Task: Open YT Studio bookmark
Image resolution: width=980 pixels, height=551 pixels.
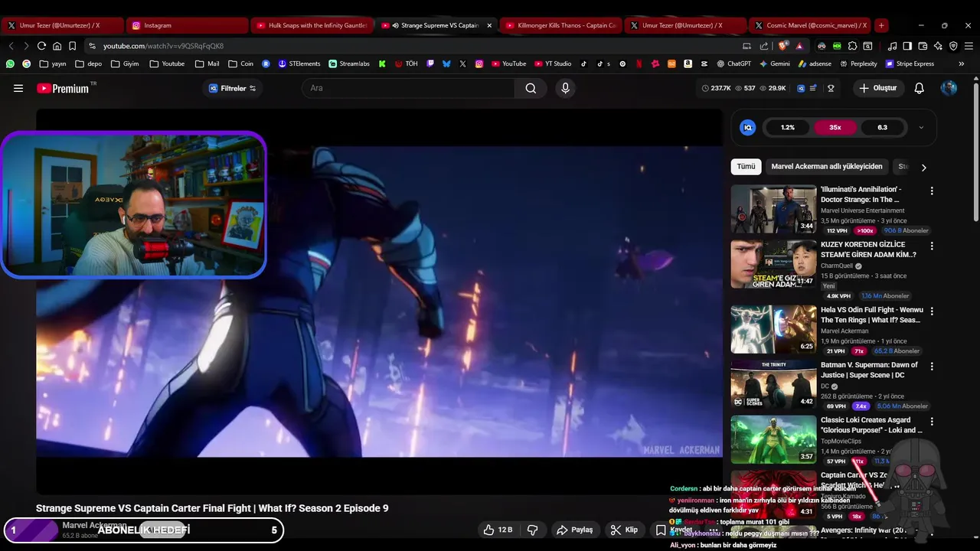Action: pyautogui.click(x=552, y=64)
